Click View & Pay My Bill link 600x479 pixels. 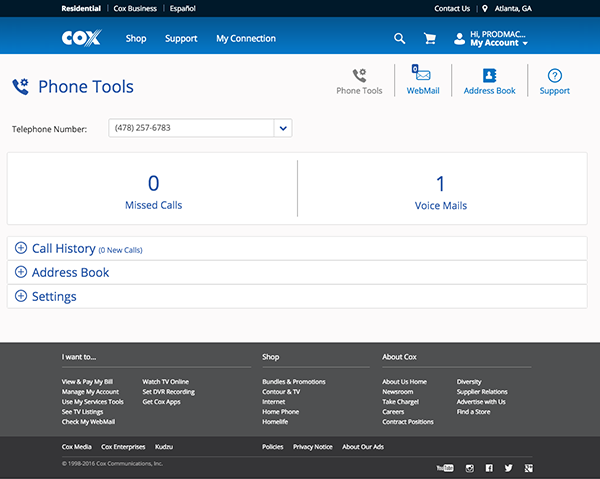pos(87,381)
